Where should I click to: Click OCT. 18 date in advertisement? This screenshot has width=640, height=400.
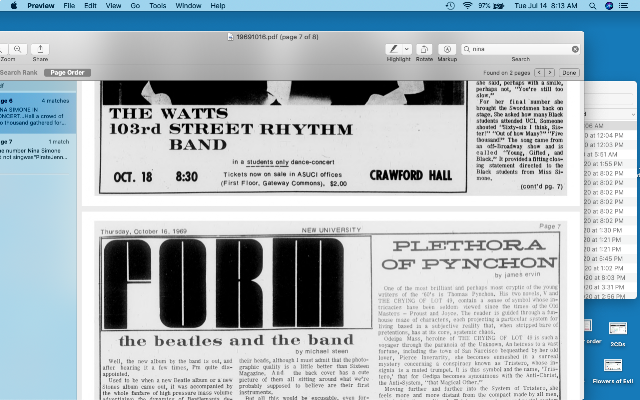tap(133, 177)
